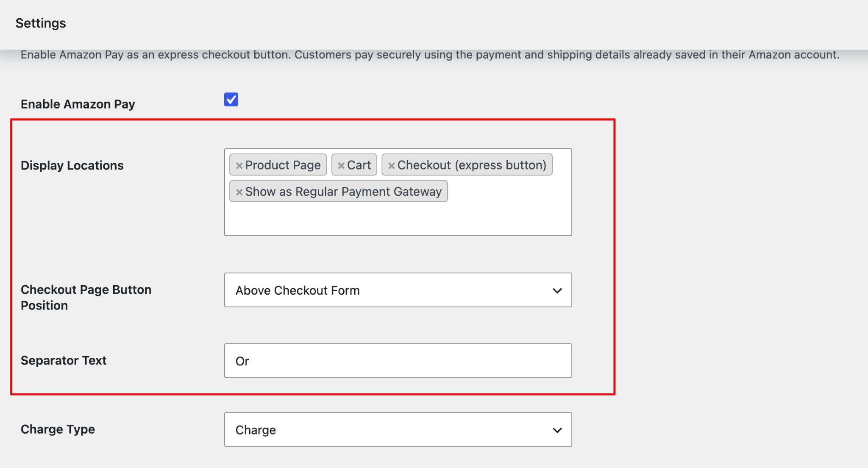This screenshot has height=468, width=868.
Task: Open the Charge Type dropdown
Action: pos(398,429)
